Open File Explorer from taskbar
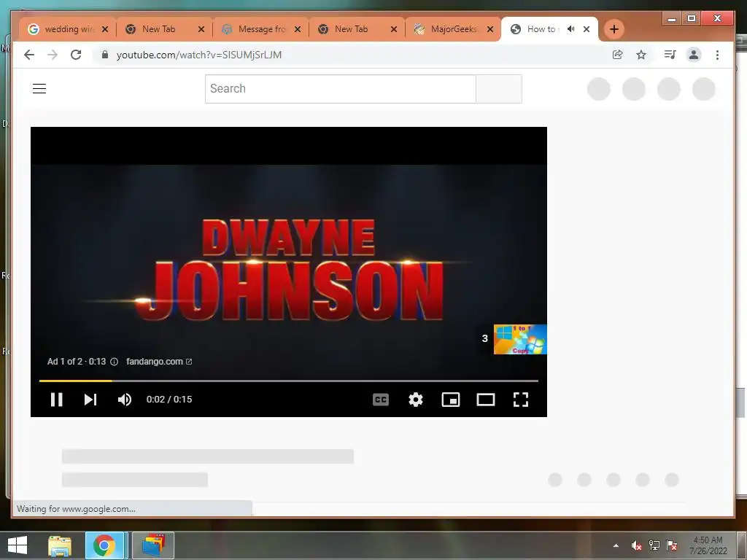The width and height of the screenshot is (747, 560). click(60, 545)
